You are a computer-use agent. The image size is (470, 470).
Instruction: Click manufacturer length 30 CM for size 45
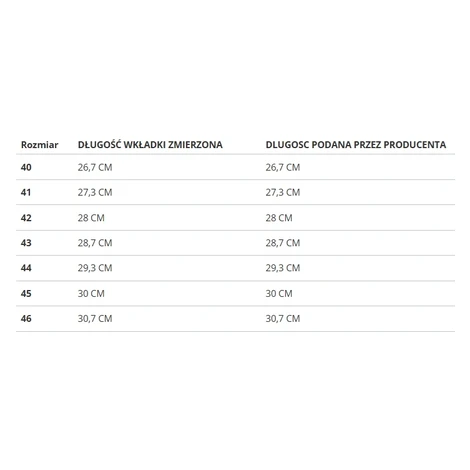pos(279,294)
